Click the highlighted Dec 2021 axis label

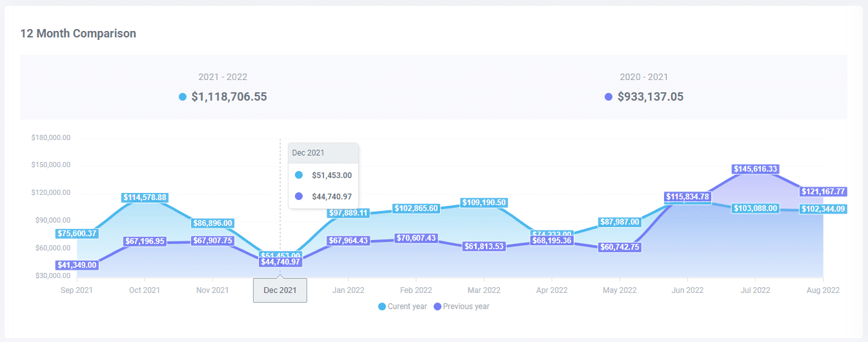coord(280,290)
